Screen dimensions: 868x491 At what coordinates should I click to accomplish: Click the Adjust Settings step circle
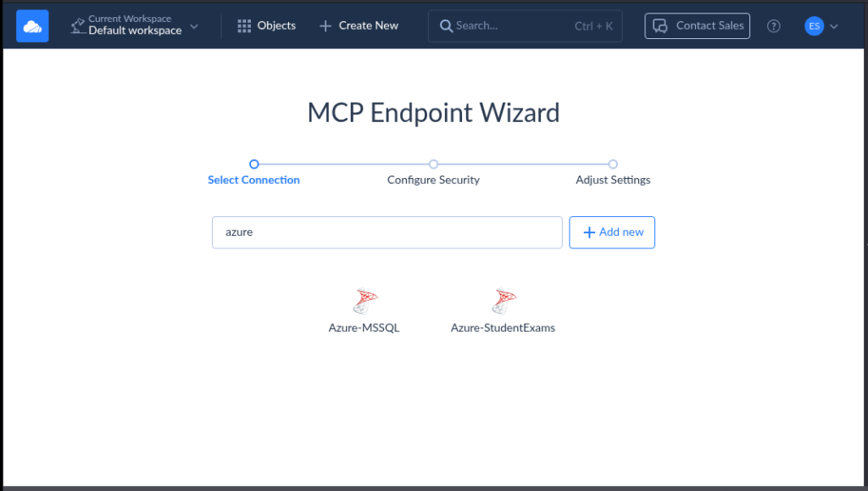click(x=613, y=165)
